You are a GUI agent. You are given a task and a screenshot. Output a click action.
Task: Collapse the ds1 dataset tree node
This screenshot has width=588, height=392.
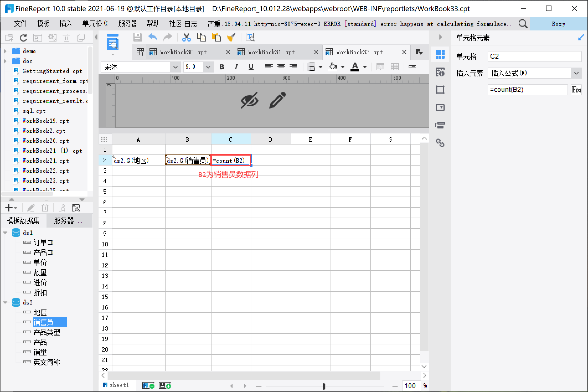5,233
